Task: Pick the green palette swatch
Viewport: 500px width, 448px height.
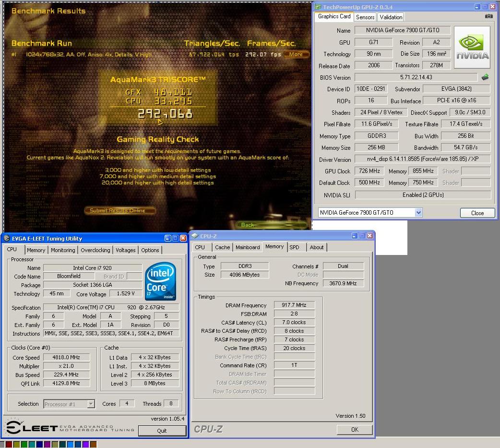Action: (24, 444)
